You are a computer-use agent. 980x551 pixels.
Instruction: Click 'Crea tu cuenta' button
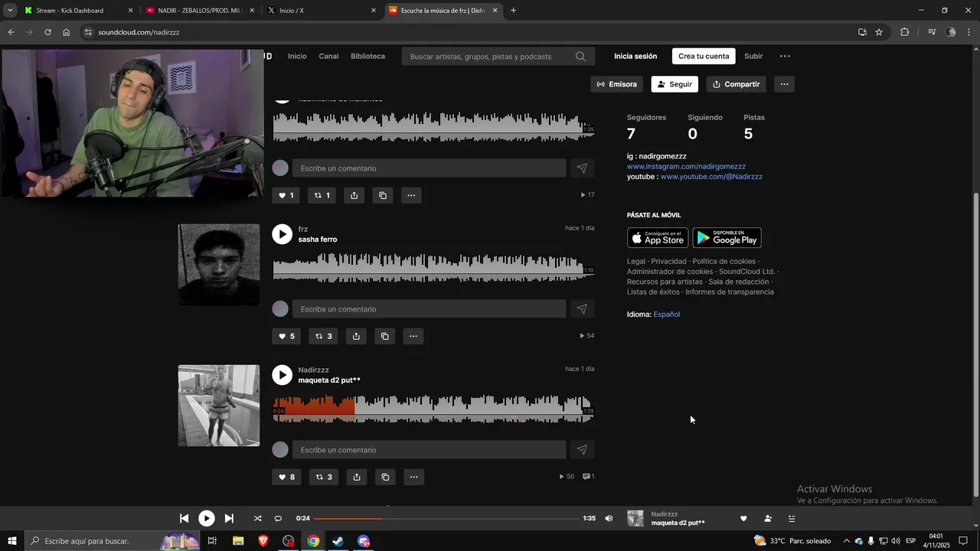[x=704, y=56]
